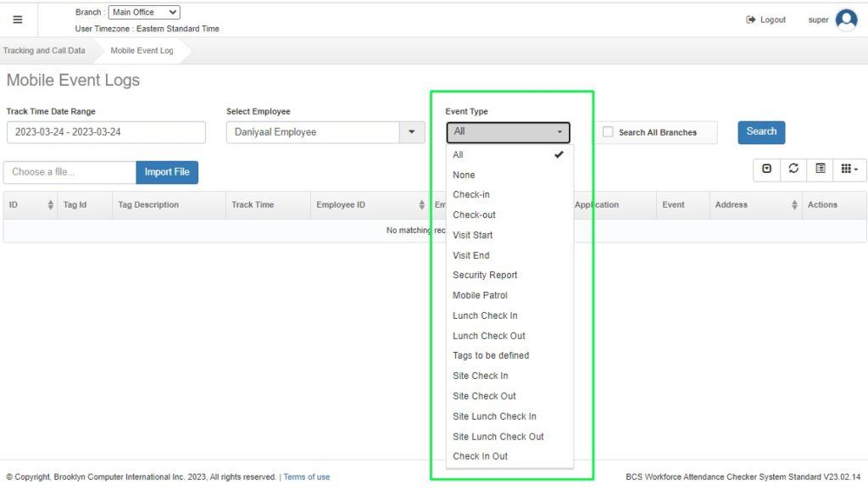The height and width of the screenshot is (491, 868).
Task: Click the caret-square icon in table toolbar
Action: [767, 170]
